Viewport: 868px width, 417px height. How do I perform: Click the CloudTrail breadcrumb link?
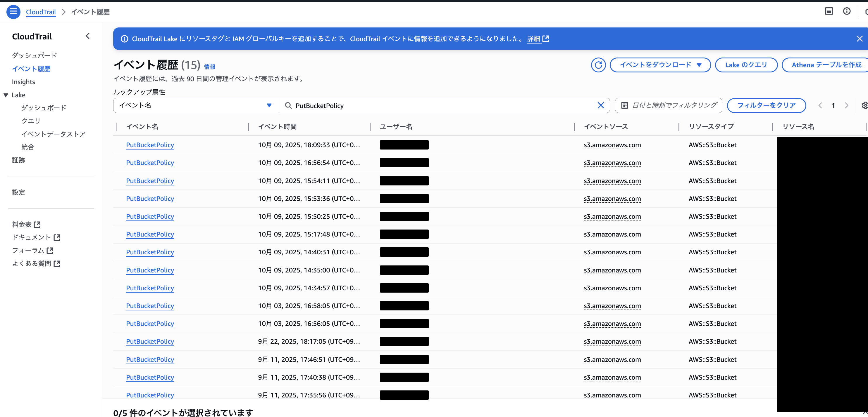click(41, 12)
